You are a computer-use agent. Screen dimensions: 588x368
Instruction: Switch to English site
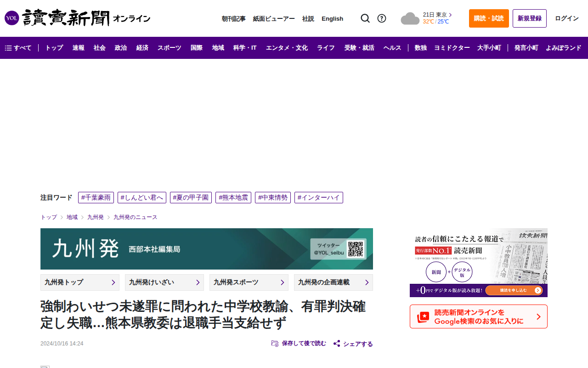coord(333,19)
